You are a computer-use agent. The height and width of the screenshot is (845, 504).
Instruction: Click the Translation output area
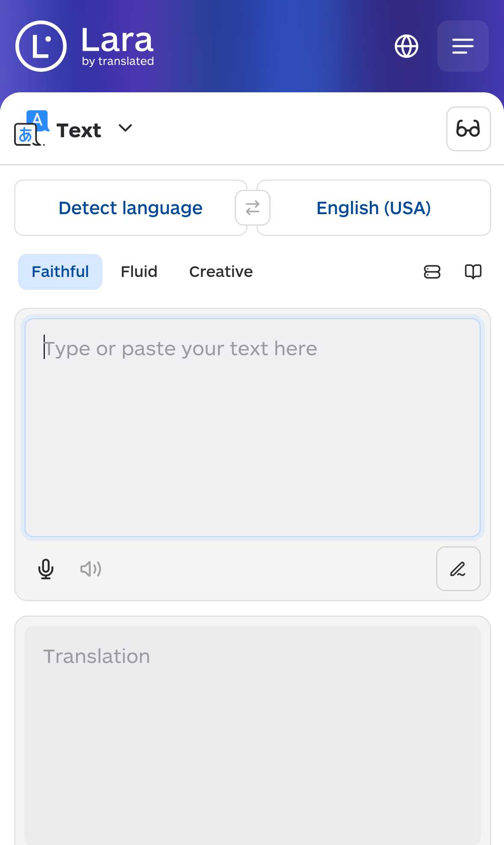pos(253,735)
